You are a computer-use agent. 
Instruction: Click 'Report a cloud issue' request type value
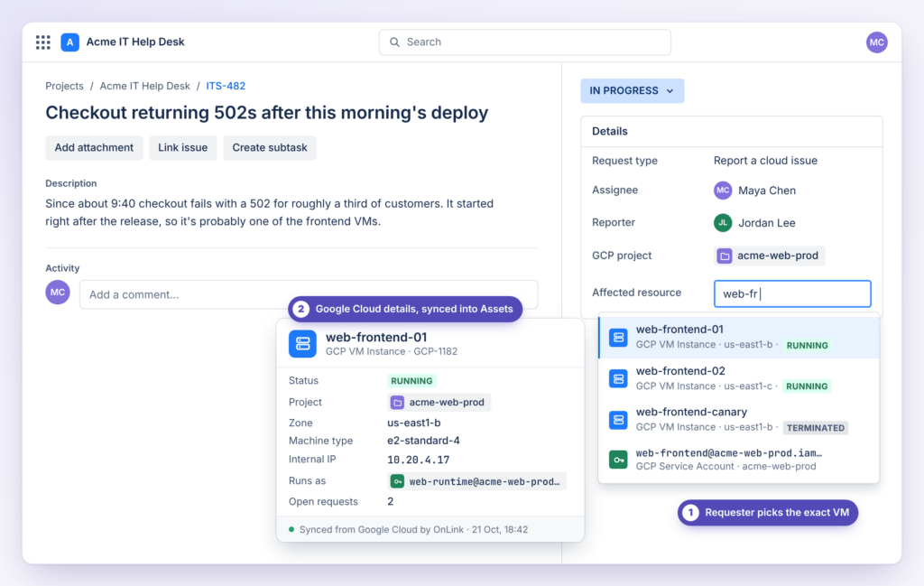(765, 161)
